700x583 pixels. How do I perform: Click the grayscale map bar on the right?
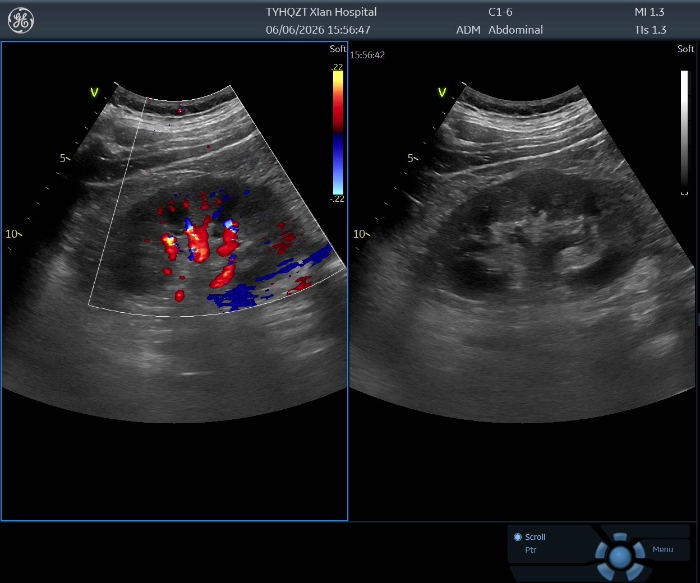click(x=684, y=130)
